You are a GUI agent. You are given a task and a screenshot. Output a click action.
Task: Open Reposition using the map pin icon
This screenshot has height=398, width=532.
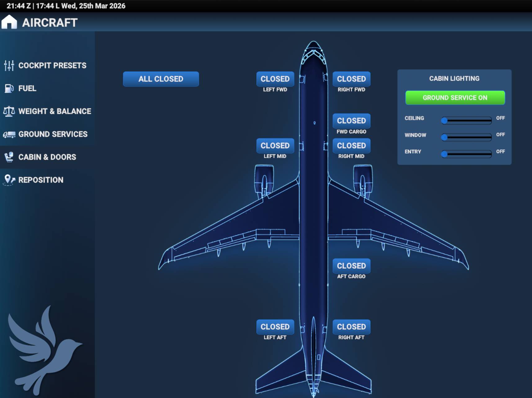click(9, 180)
